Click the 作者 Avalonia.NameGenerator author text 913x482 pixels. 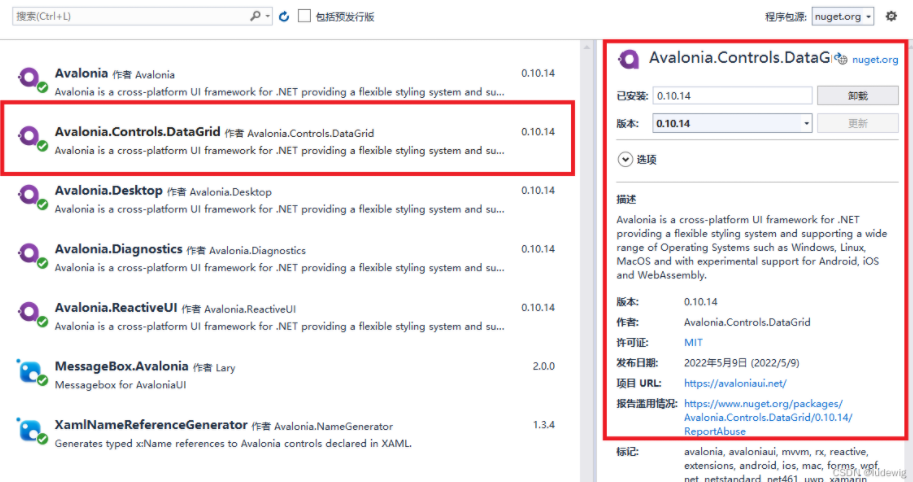tap(322, 427)
